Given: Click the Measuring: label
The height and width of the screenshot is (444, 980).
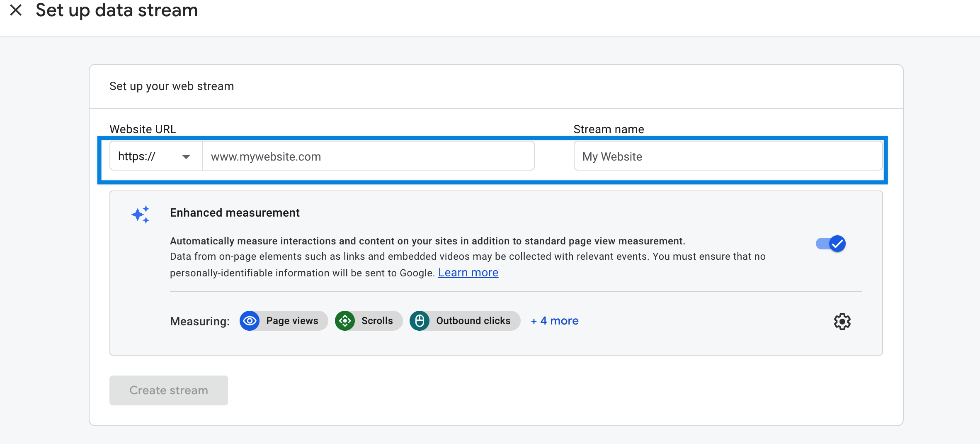Looking at the screenshot, I should click(x=200, y=321).
